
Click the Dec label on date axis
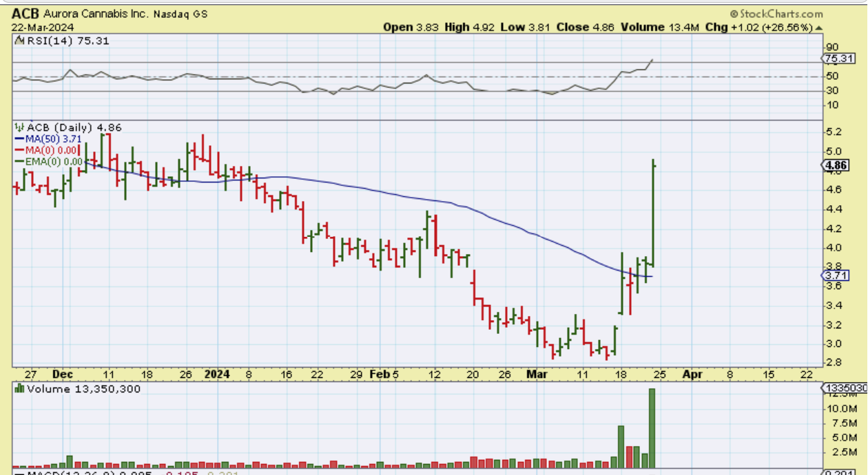tap(62, 374)
